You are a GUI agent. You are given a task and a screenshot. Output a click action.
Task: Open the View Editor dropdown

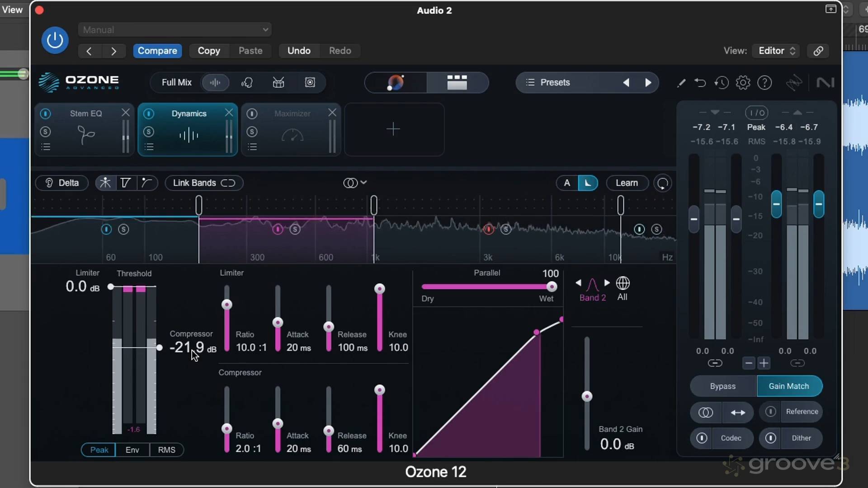coord(776,51)
